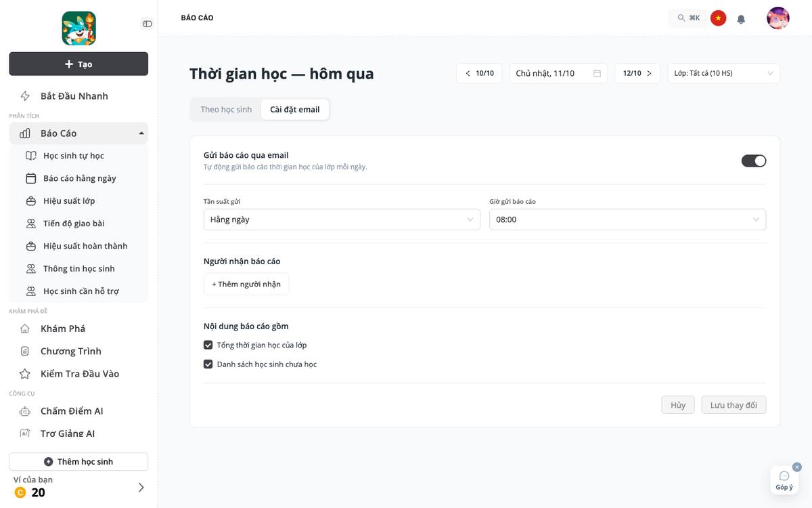Click the document icon beside Chương Trình
This screenshot has width=812, height=508.
click(x=25, y=351)
